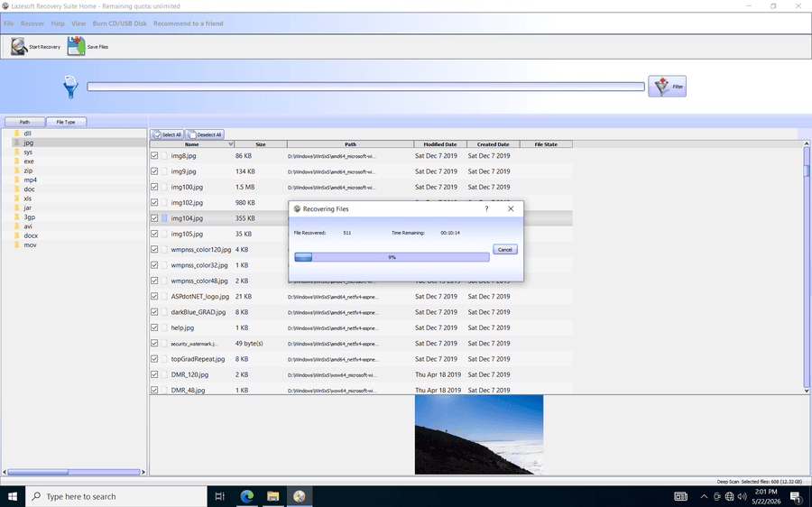Uncheck the ASPdotNET_logo.jpg checkbox

pyautogui.click(x=154, y=296)
